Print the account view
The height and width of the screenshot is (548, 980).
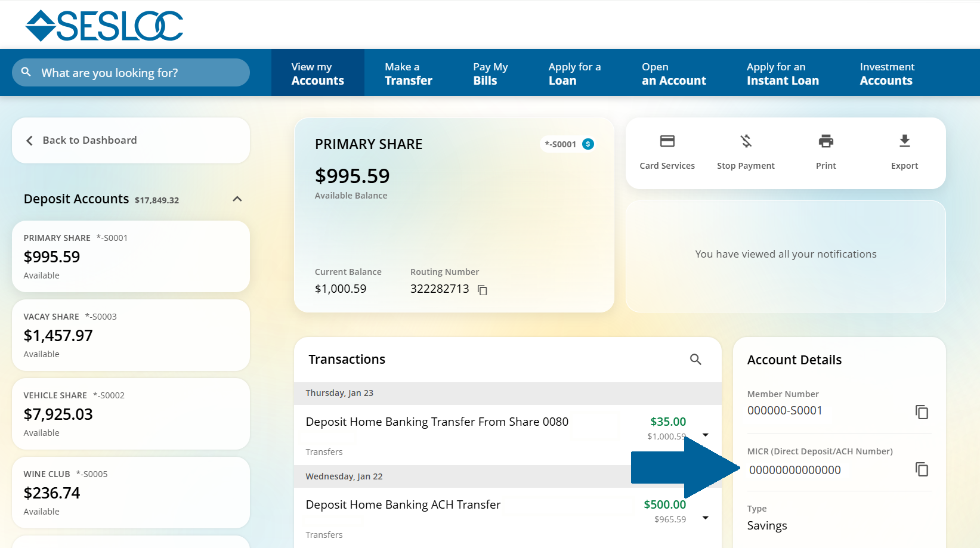(x=826, y=151)
